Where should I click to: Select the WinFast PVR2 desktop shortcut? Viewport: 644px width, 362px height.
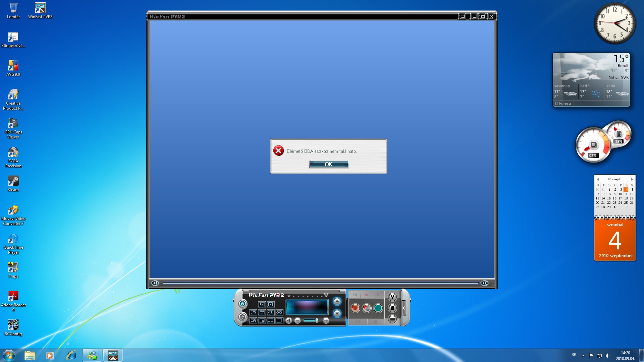40,10
